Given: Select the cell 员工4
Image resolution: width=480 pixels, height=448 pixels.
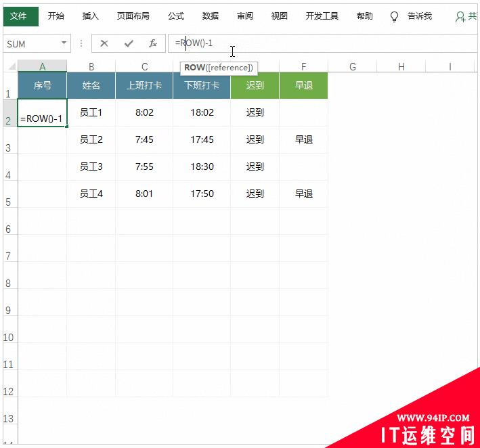Looking at the screenshot, I should click(x=91, y=194).
